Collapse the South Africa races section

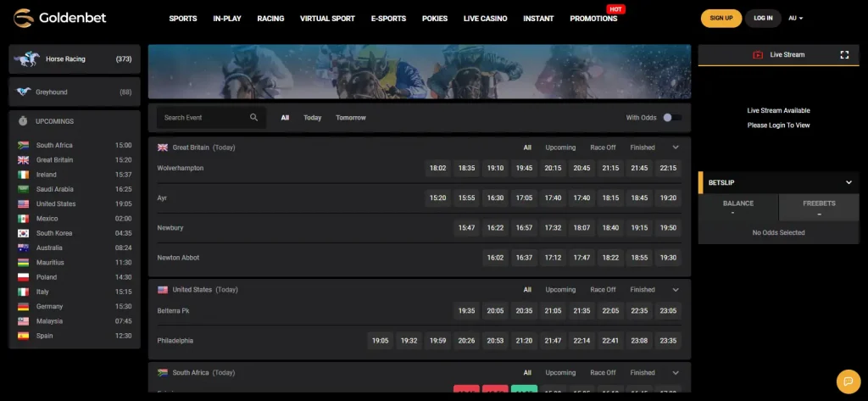click(x=676, y=373)
